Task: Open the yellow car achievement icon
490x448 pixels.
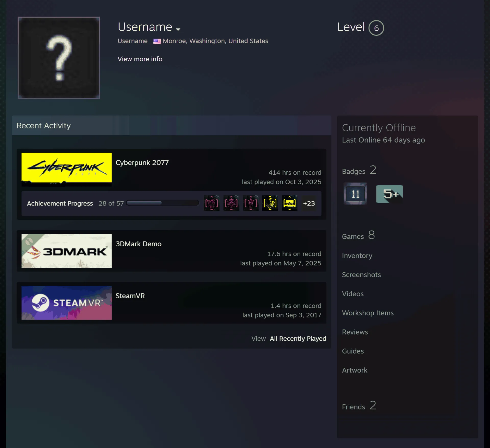Action: coord(290,203)
